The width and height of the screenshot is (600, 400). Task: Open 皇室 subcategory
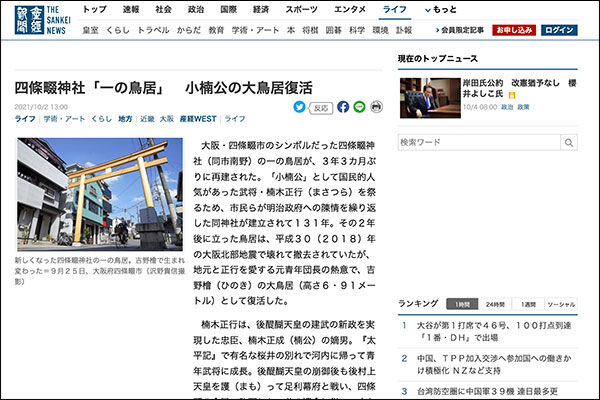90,30
